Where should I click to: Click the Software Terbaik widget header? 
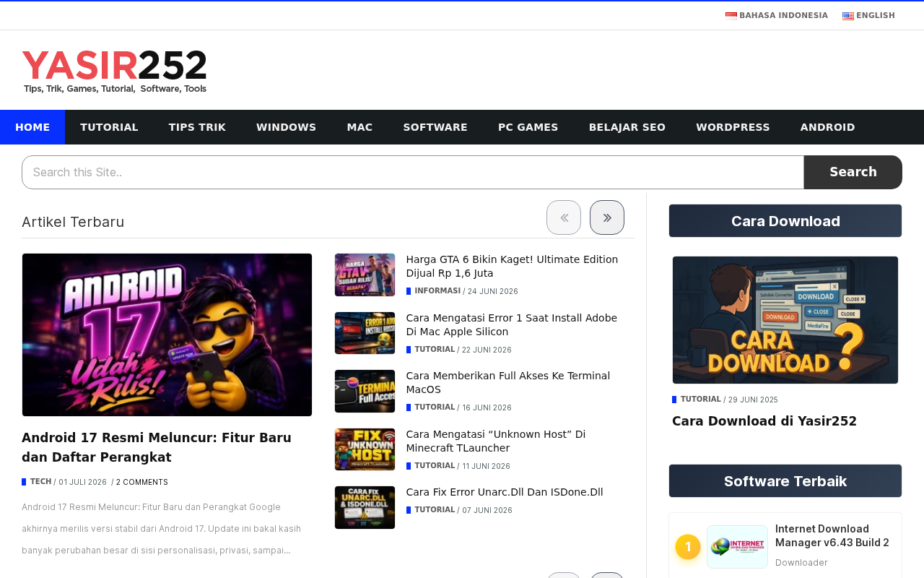tap(785, 480)
